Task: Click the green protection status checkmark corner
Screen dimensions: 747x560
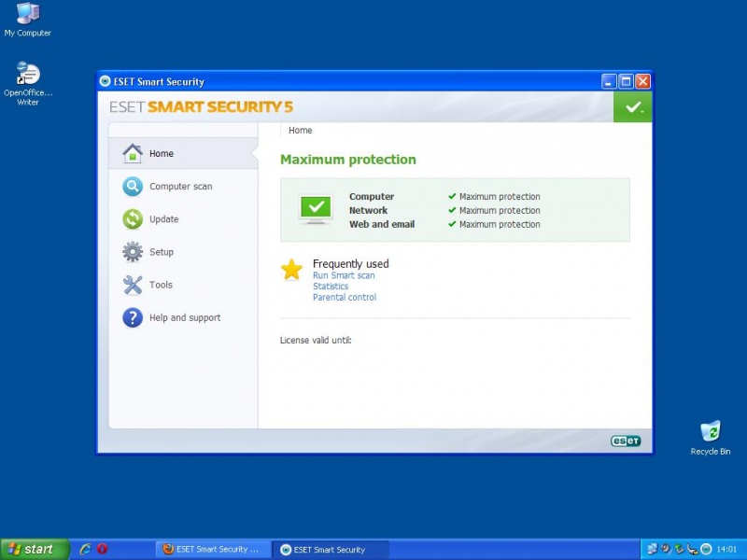Action: pos(633,106)
